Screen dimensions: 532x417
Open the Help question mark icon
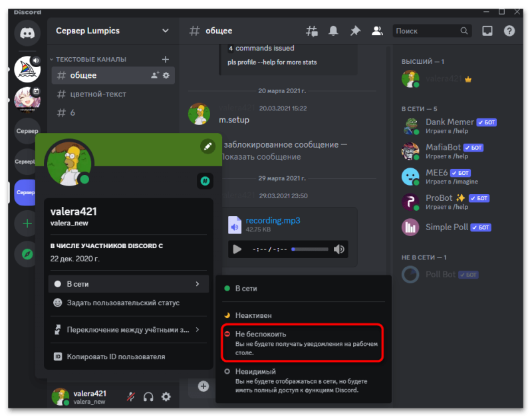509,31
